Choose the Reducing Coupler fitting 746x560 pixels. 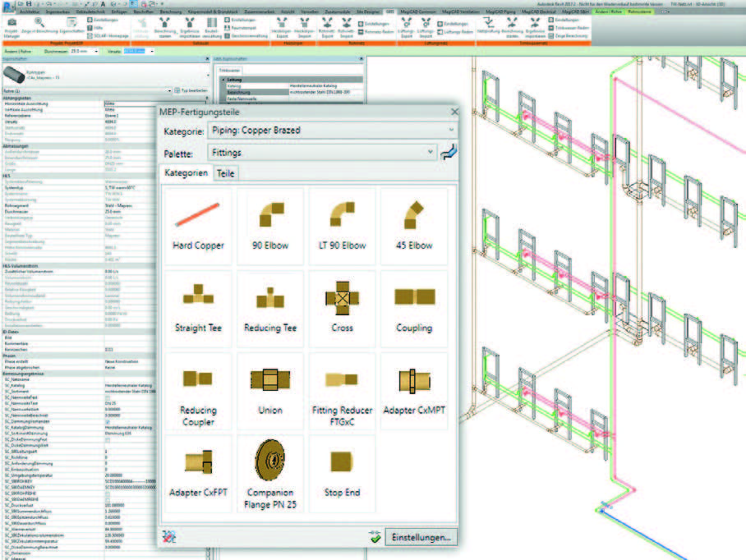tap(198, 391)
